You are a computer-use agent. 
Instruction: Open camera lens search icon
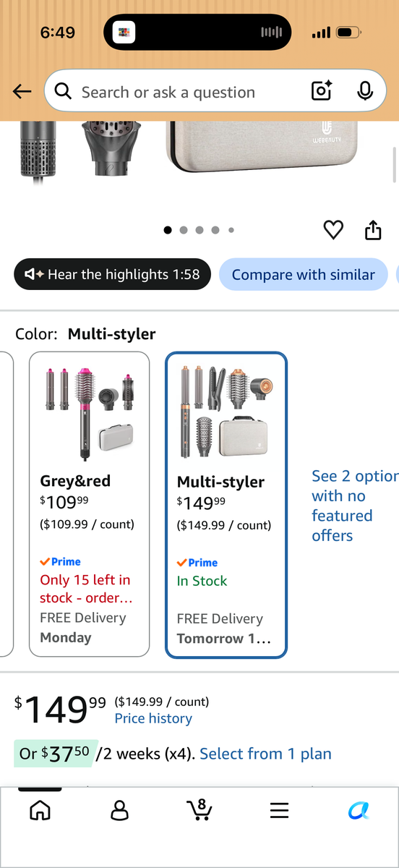[x=322, y=91]
